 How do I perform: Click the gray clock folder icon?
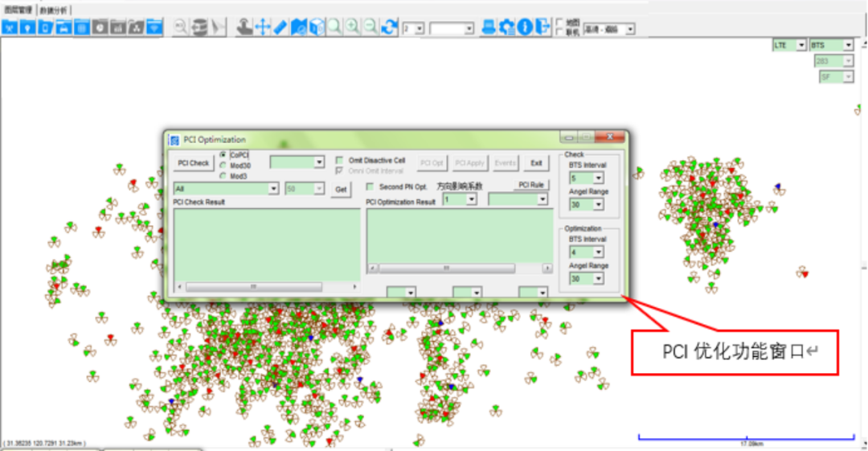pyautogui.click(x=100, y=27)
